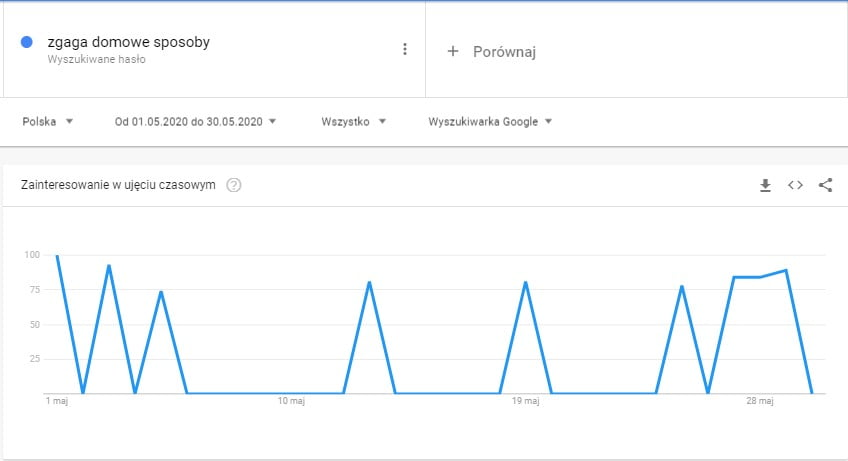The width and height of the screenshot is (848, 461).
Task: Click the Wyszukiwane hasło subtitle
Action: coord(96,60)
